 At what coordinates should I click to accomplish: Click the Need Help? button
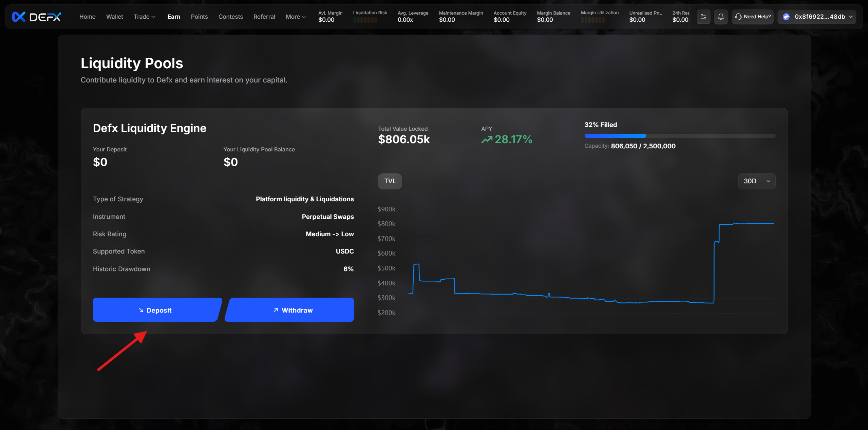752,17
